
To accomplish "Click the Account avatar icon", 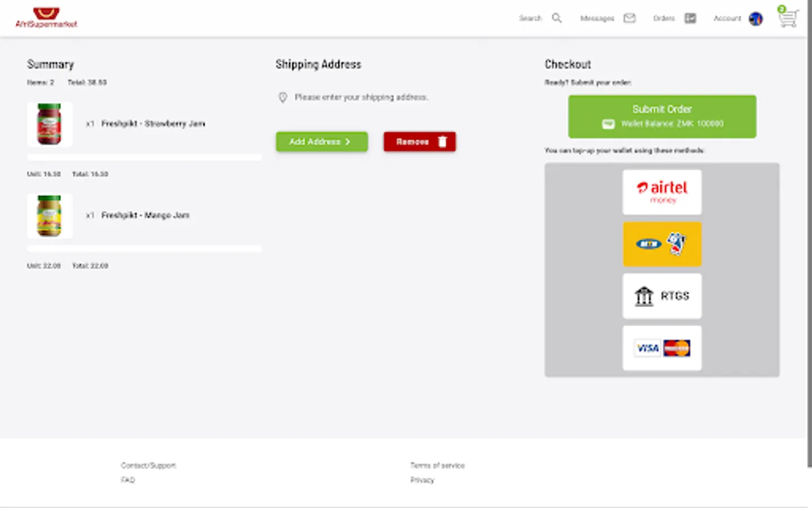I will click(x=756, y=19).
